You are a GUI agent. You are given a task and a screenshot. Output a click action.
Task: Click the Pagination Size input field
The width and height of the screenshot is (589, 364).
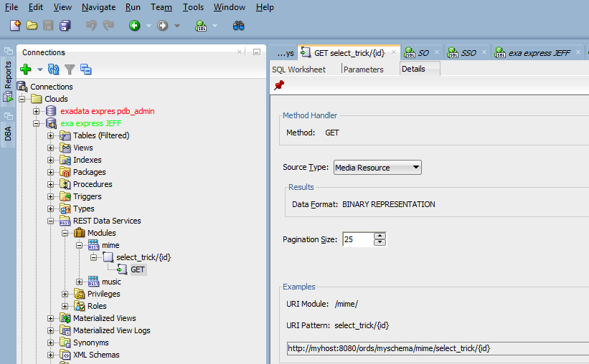point(359,239)
